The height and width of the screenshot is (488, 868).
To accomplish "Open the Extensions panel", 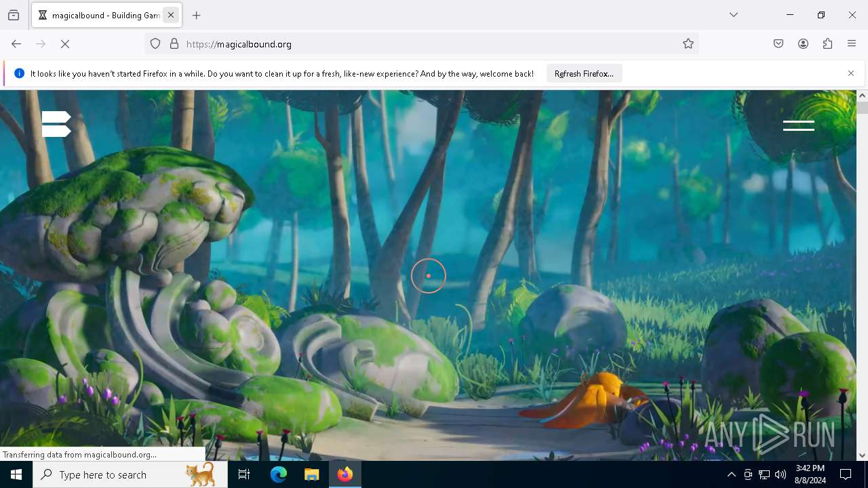I will (827, 44).
